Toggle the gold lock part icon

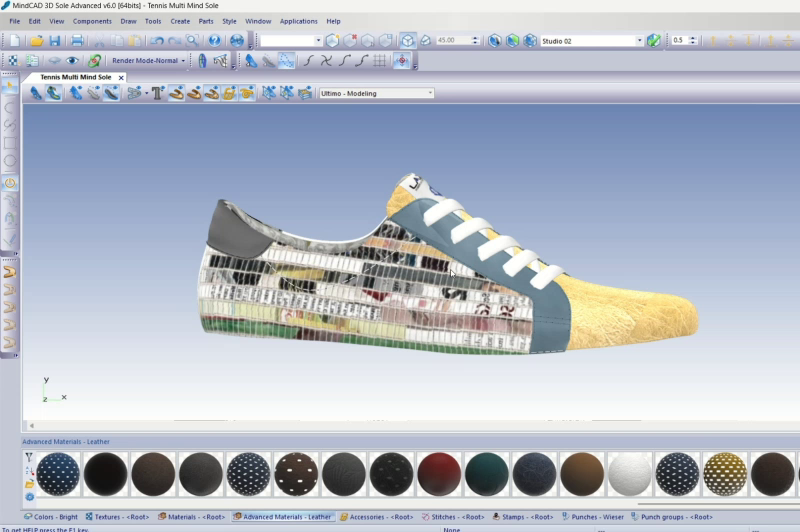(x=229, y=93)
